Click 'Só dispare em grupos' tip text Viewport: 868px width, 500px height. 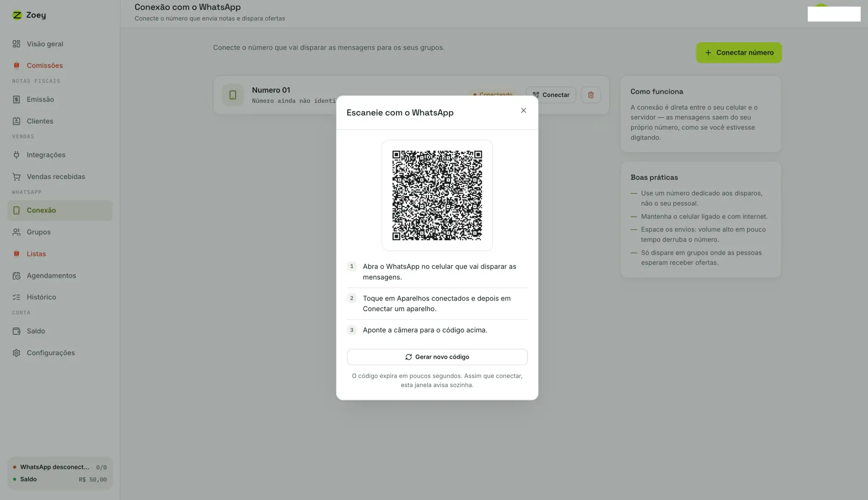coord(701,258)
